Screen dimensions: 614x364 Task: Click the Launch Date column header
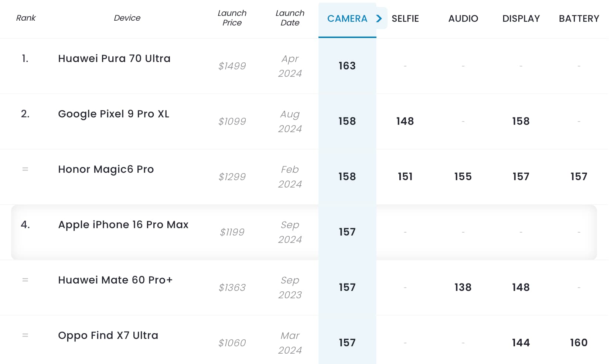pyautogui.click(x=290, y=18)
